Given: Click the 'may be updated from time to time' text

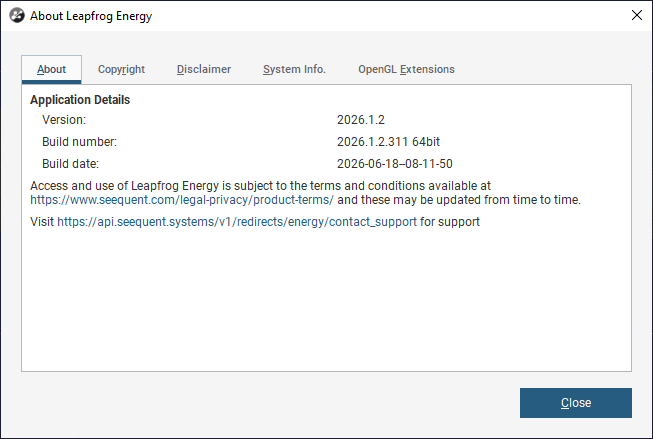Looking at the screenshot, I should point(487,200).
